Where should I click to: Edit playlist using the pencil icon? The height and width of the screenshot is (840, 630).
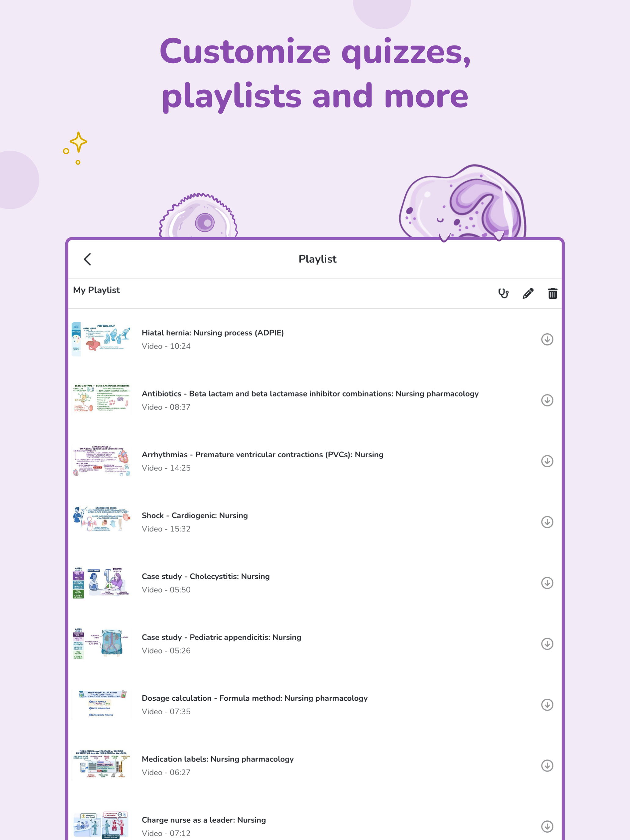[x=528, y=294]
